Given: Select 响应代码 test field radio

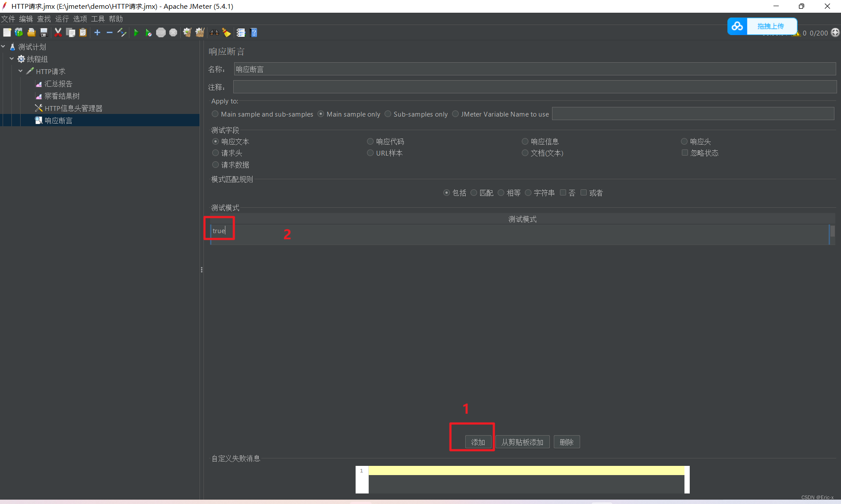Looking at the screenshot, I should click(x=370, y=142).
